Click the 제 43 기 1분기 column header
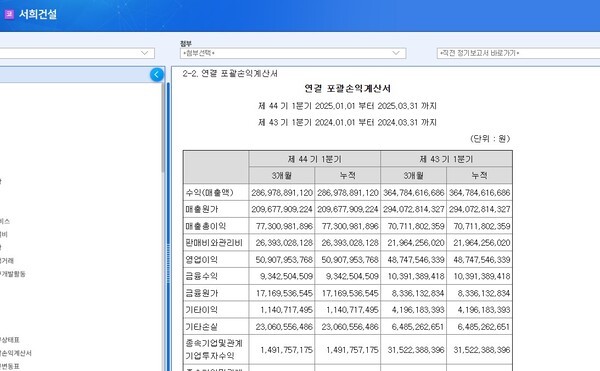Viewport: 600px width, 371px height. coord(446,159)
